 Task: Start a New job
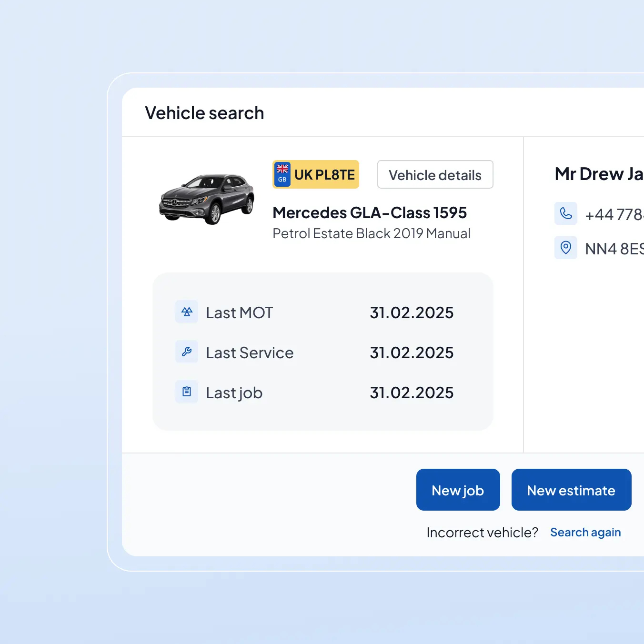pos(458,490)
